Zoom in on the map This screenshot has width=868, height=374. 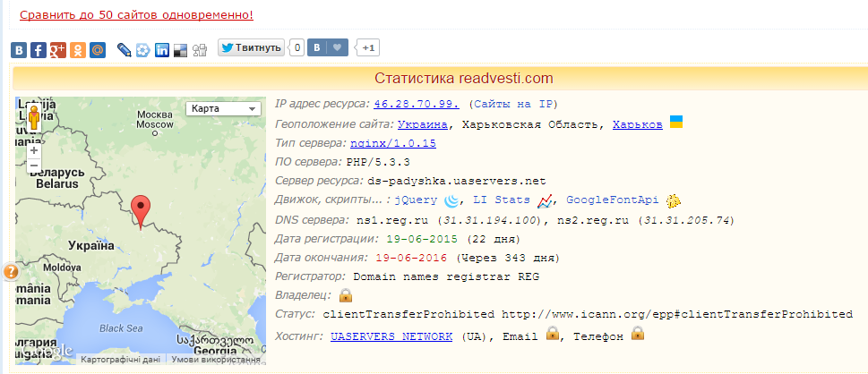pyautogui.click(x=34, y=150)
